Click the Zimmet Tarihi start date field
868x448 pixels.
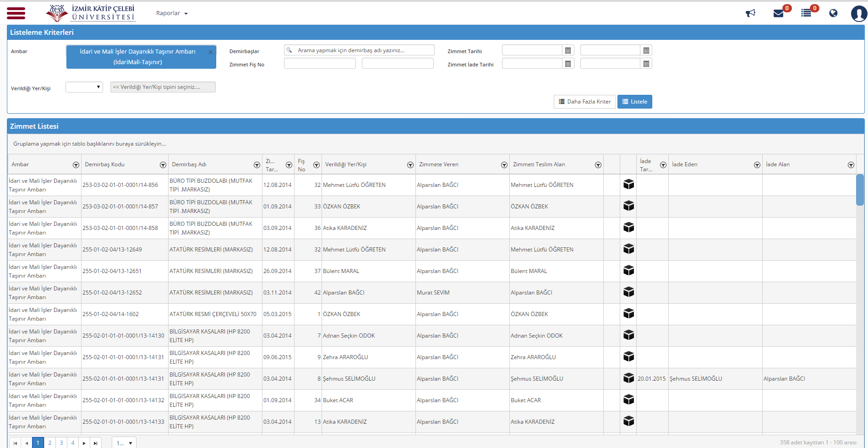(532, 50)
